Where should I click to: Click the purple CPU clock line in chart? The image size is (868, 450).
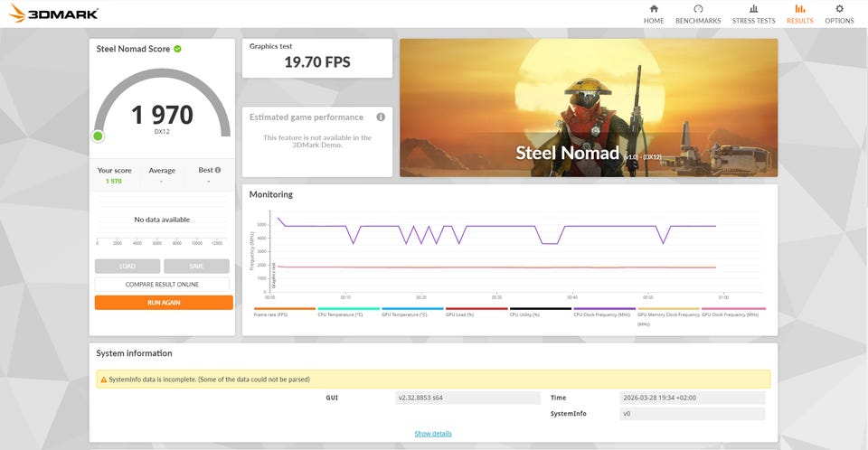[x=498, y=226]
